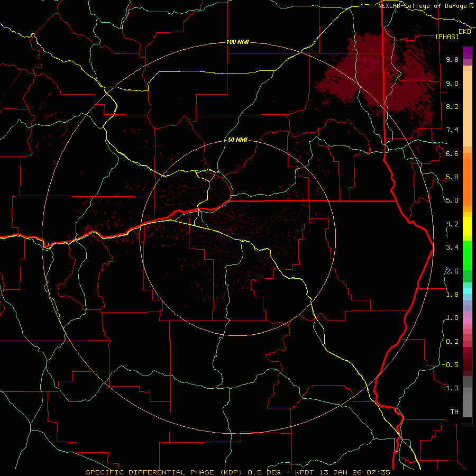Click the 1.8 legend value
Viewport: 476px width, 476px height.
[452, 295]
